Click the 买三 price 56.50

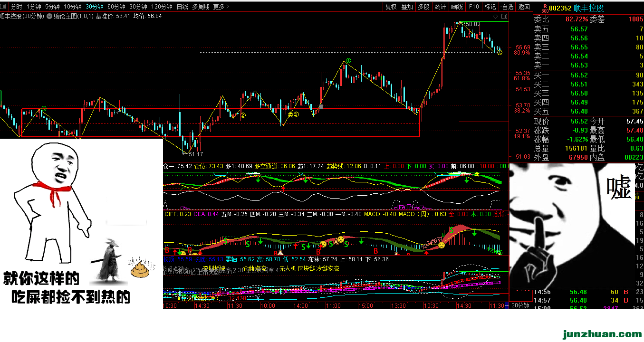(579, 93)
